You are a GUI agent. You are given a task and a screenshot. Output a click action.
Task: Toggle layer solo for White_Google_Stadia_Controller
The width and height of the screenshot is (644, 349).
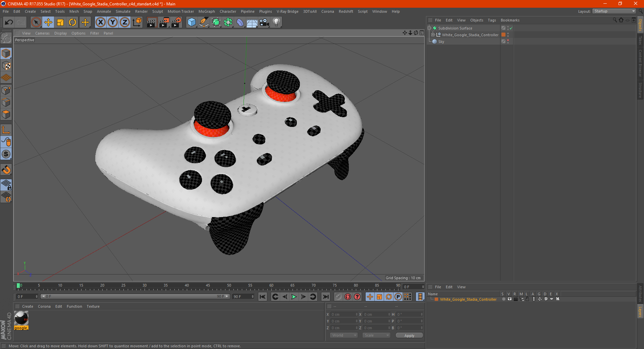point(504,299)
